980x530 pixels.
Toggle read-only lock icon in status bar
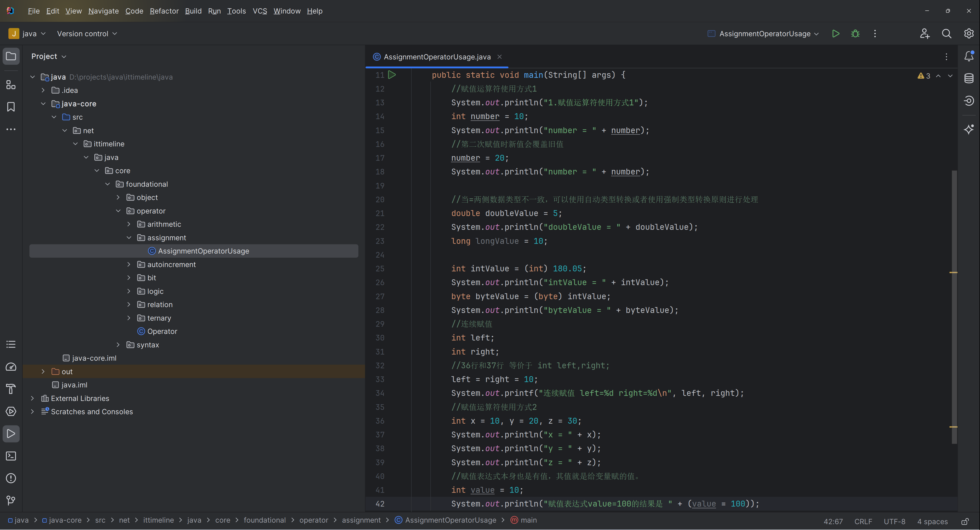(x=965, y=521)
